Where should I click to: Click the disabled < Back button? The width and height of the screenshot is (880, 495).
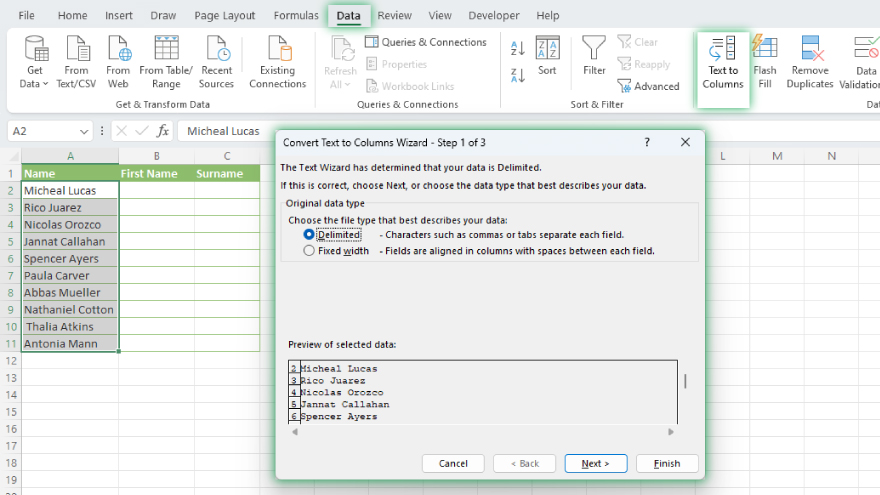tap(524, 464)
